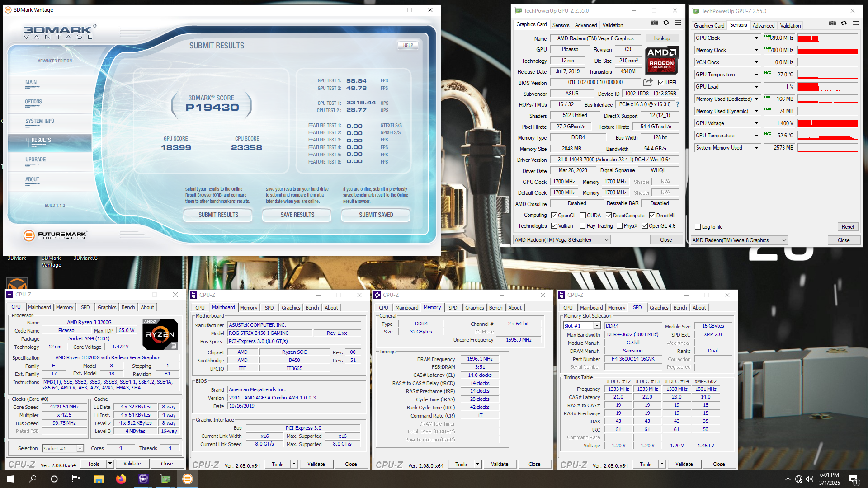Click GPU-Z taskbar icon
Viewport: 868px width, 488px height.
point(165,479)
